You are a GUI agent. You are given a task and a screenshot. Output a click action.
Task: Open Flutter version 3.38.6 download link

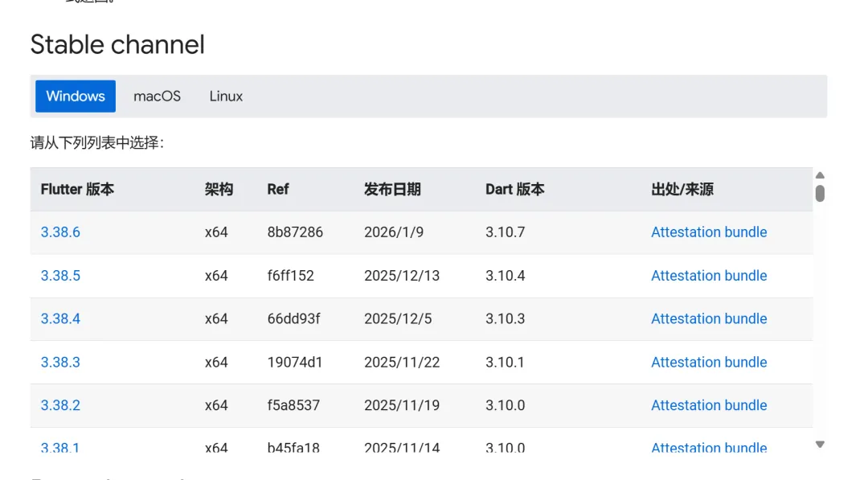tap(60, 232)
